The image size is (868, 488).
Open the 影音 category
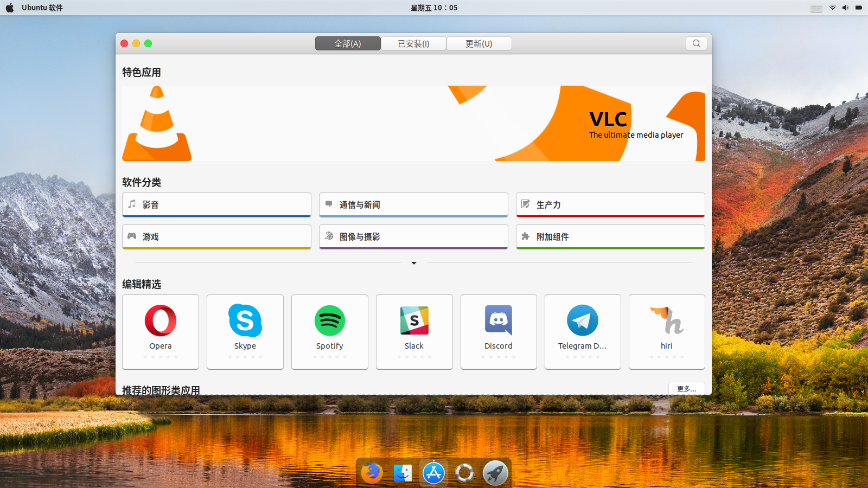click(216, 205)
